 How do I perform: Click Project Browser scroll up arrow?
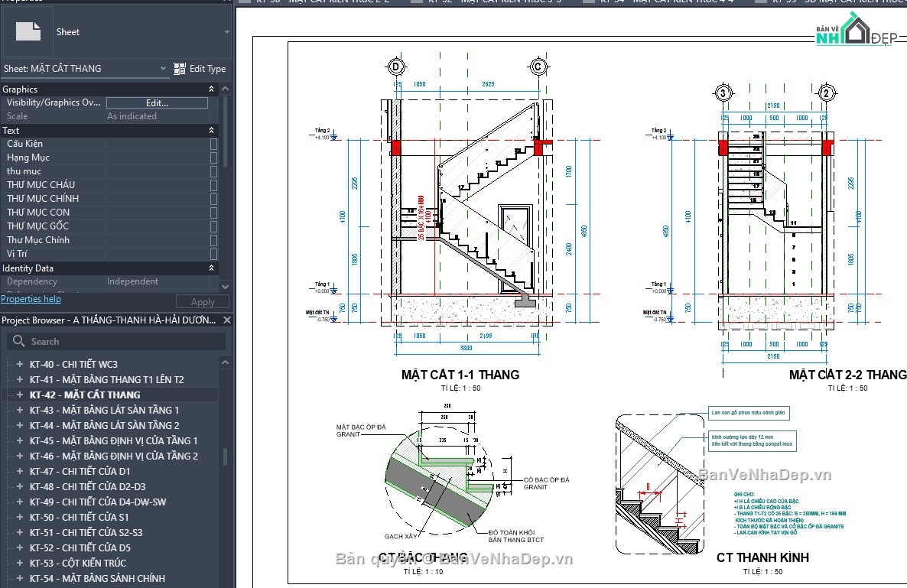click(x=225, y=362)
